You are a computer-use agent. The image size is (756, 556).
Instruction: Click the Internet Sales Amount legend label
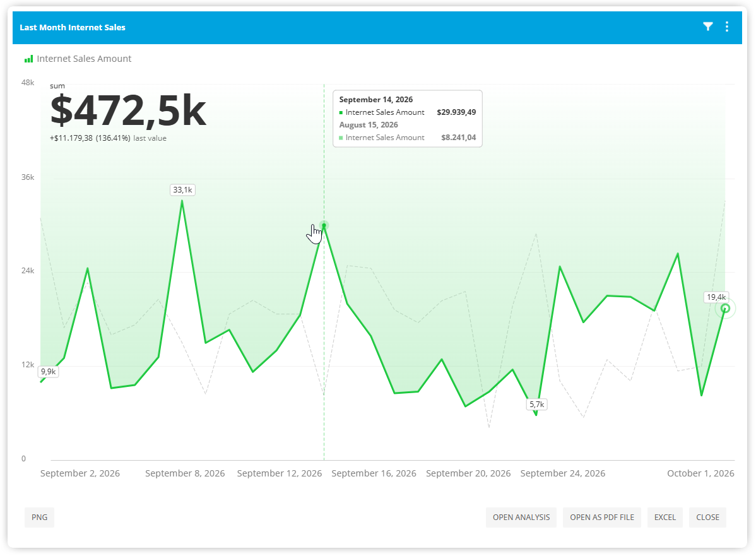pyautogui.click(x=84, y=59)
